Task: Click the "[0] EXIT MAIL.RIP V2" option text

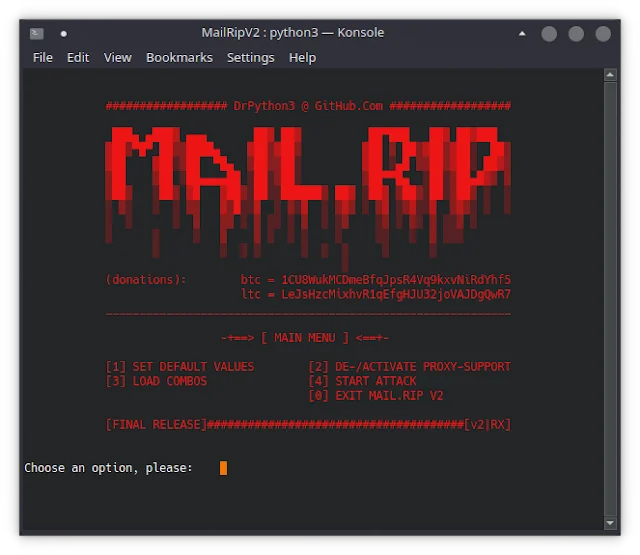Action: tap(375, 396)
